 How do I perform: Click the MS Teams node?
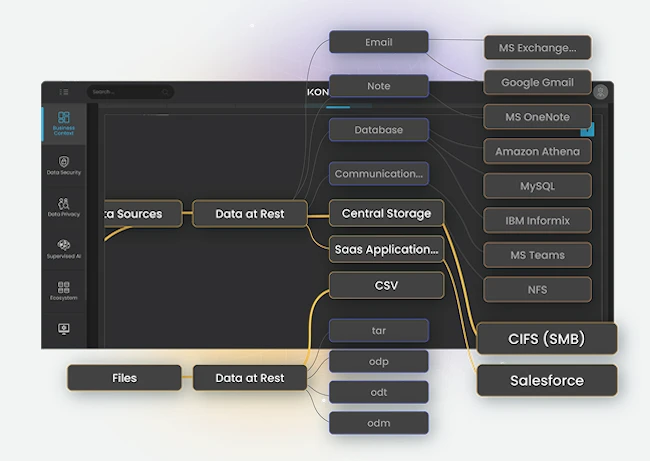click(537, 255)
